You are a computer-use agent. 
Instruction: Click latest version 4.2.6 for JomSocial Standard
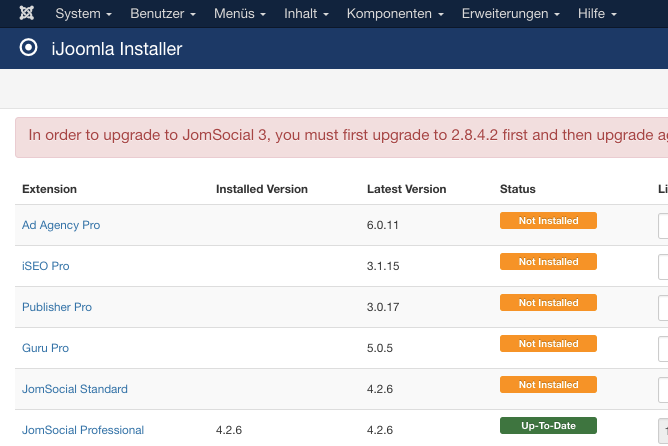point(380,389)
